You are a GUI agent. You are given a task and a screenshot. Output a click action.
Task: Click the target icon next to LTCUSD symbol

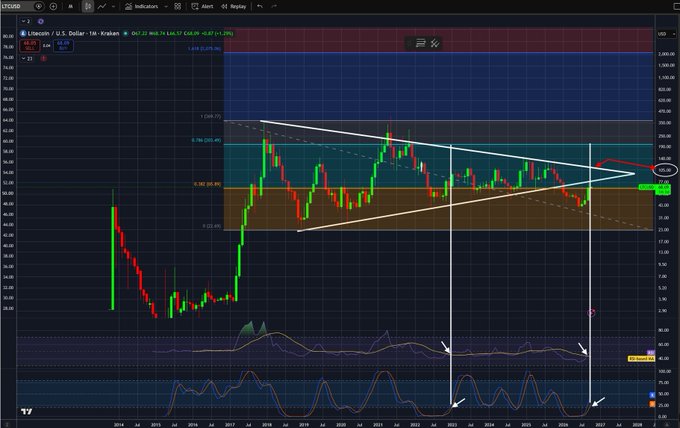tap(38, 7)
